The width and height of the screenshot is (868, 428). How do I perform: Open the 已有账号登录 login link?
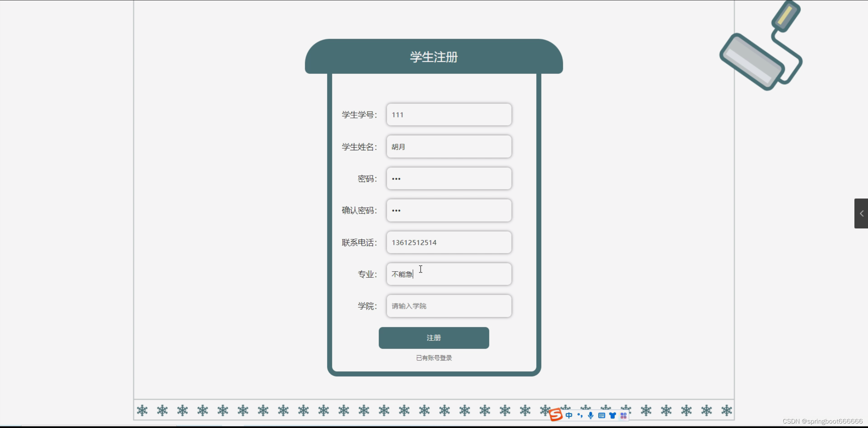point(434,358)
